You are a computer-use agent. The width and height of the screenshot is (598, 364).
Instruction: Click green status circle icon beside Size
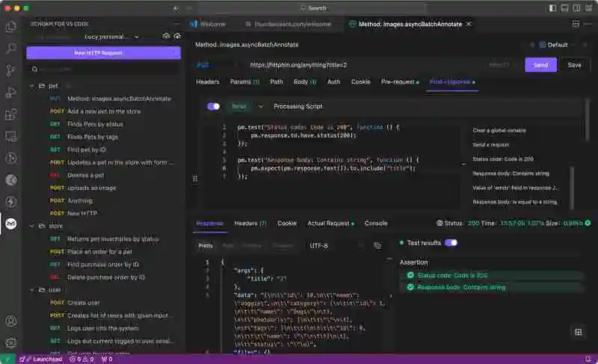[x=588, y=223]
